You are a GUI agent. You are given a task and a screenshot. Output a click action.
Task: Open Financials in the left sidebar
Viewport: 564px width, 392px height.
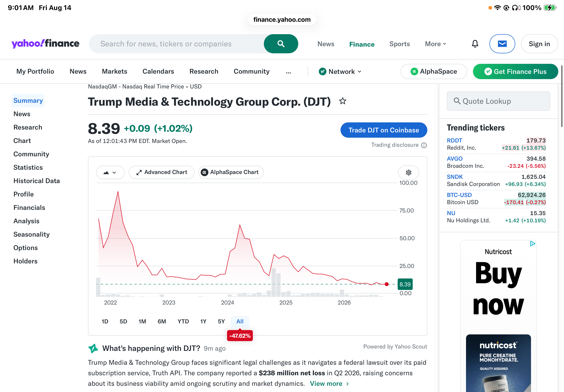click(x=29, y=208)
